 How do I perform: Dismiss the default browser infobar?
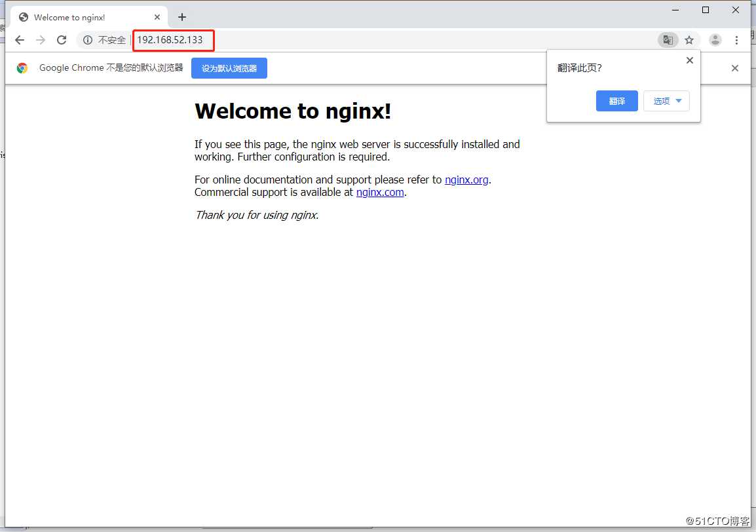[735, 68]
